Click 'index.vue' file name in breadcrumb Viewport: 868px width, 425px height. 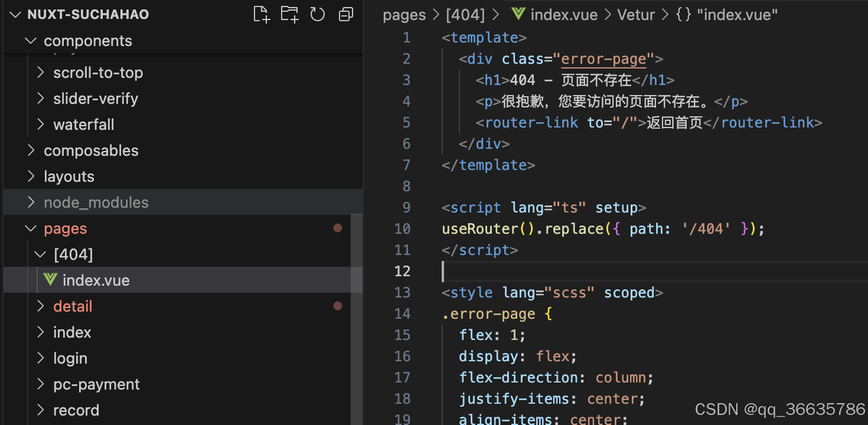coord(564,15)
